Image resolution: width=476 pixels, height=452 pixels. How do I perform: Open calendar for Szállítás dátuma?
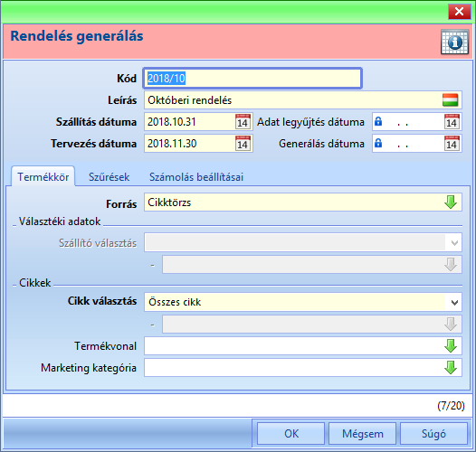point(243,122)
